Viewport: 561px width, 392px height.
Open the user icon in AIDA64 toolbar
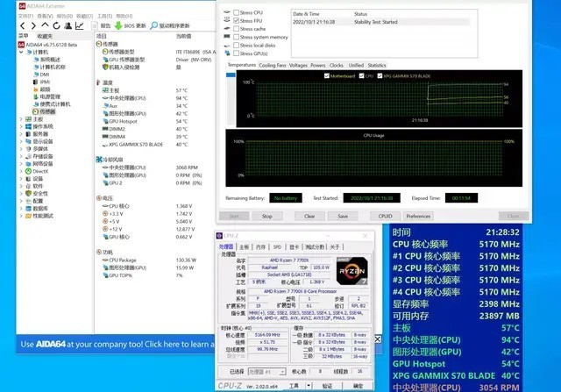(x=67, y=25)
